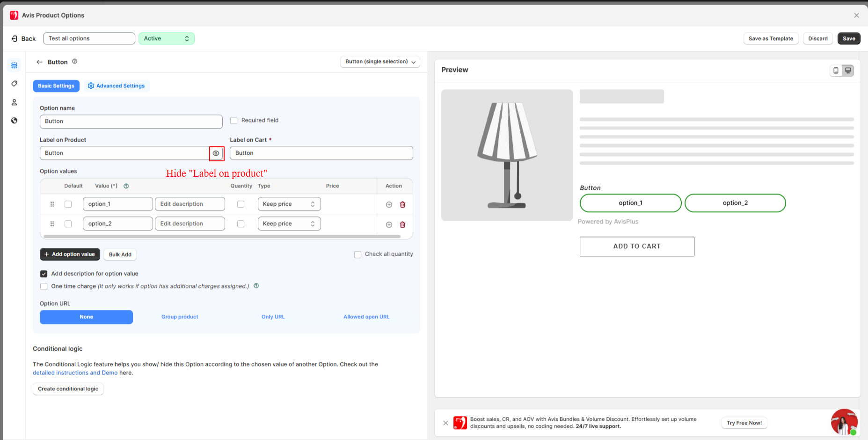The width and height of the screenshot is (868, 440).
Task: Enable the Required field checkbox
Action: click(234, 121)
